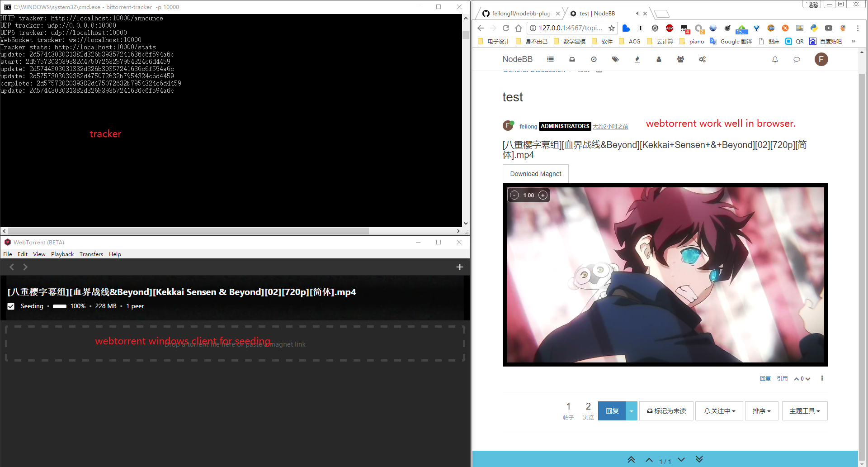Open NodeBB chat bubble icon
This screenshot has width=868, height=467.
pos(797,59)
